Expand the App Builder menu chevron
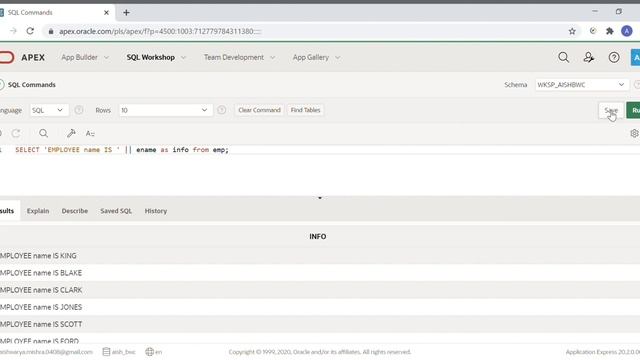Image resolution: width=640 pixels, height=360 pixels. tap(107, 58)
